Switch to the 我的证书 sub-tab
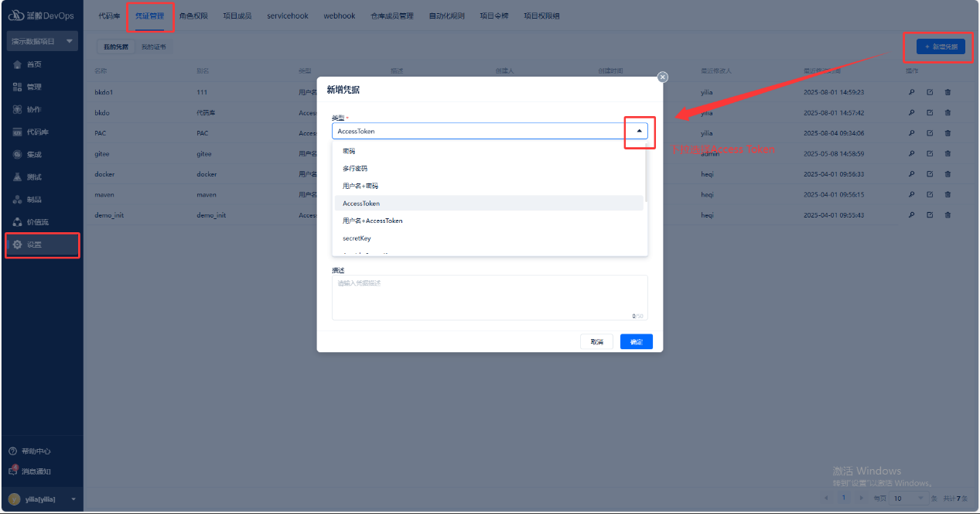 (x=153, y=47)
